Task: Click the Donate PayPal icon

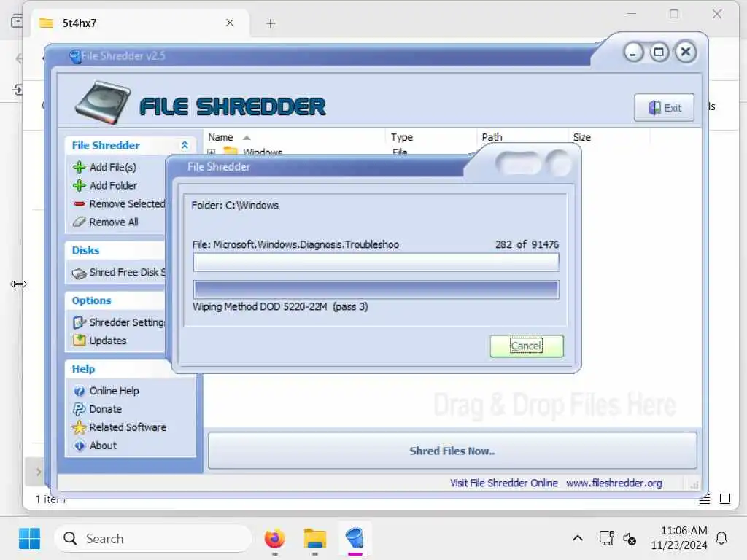Action: tap(79, 409)
